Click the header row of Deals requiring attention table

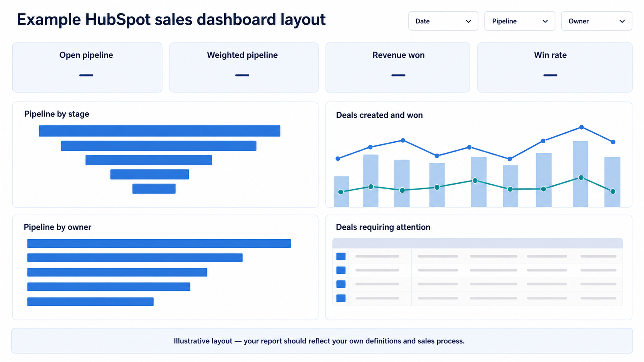[x=478, y=243]
